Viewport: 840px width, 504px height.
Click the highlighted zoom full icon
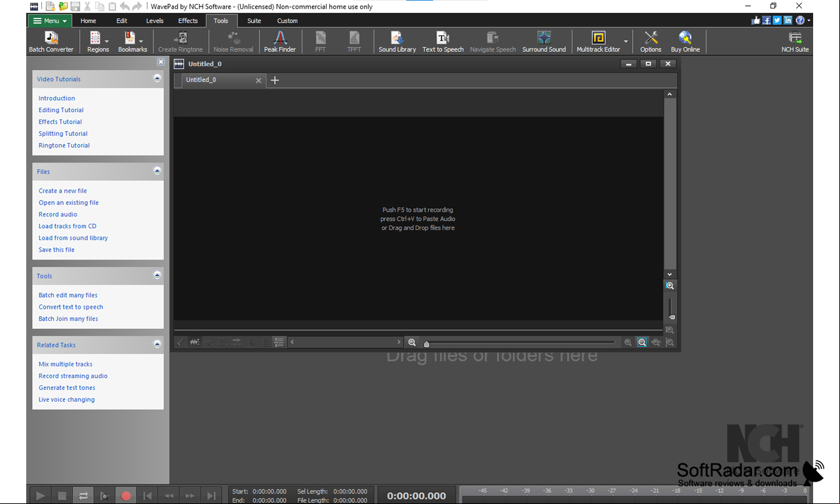[642, 342]
